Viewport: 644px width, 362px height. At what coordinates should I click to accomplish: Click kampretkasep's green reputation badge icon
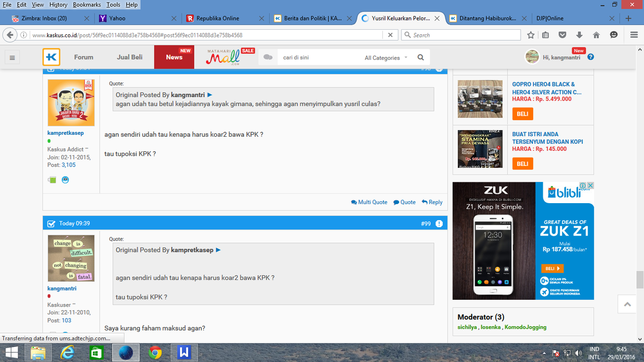pyautogui.click(x=52, y=180)
